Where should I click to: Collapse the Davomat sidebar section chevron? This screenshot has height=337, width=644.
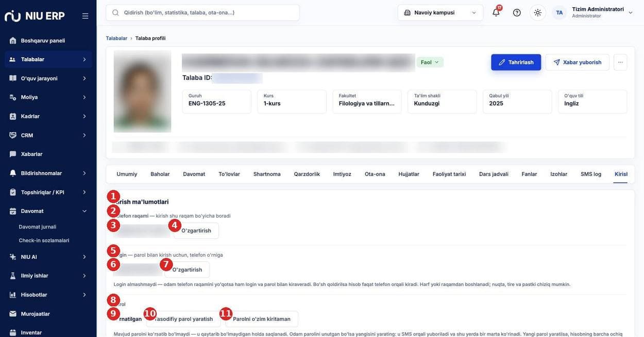pos(84,211)
